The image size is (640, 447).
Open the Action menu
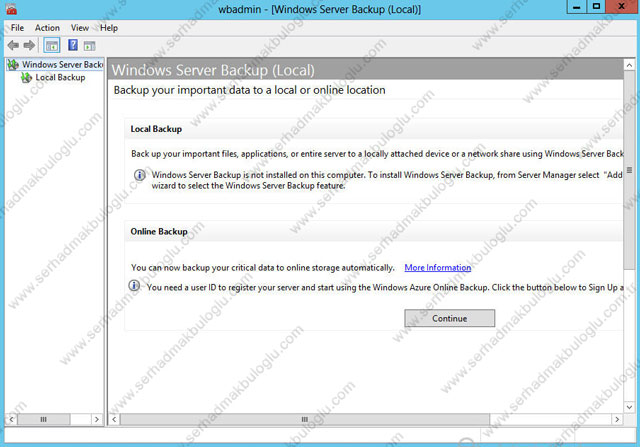(47, 28)
